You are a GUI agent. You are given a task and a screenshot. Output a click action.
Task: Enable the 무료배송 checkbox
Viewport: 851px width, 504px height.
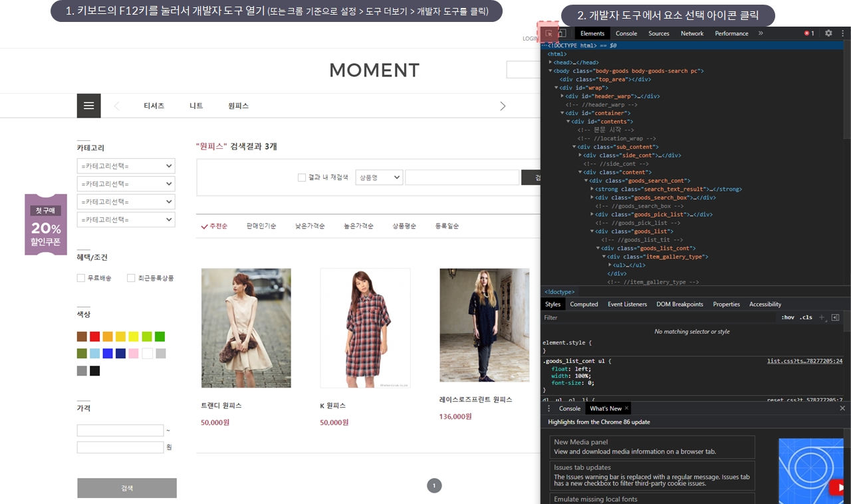coord(81,278)
